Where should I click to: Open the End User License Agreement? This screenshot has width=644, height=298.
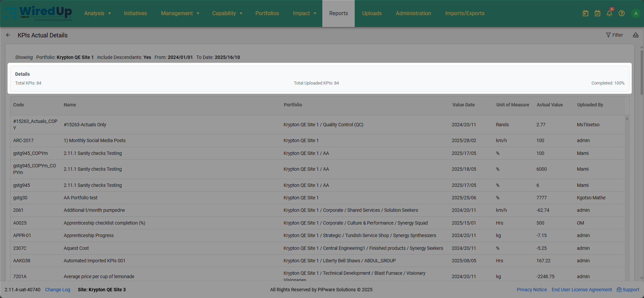(x=582, y=290)
